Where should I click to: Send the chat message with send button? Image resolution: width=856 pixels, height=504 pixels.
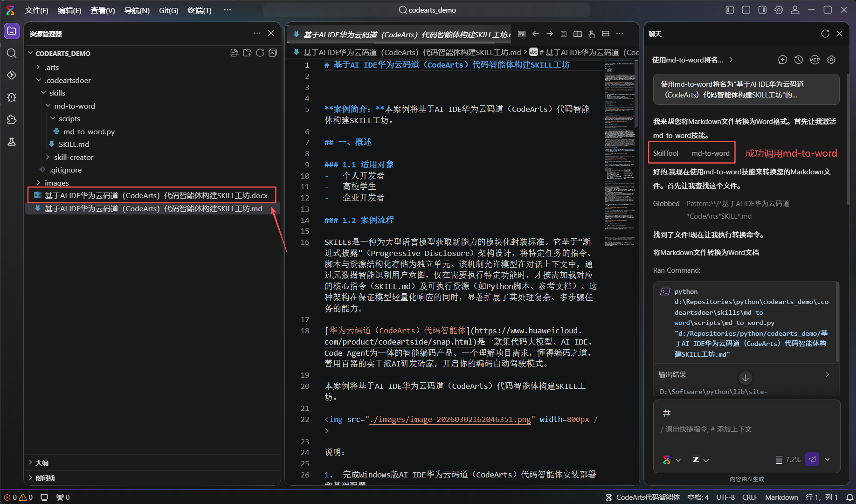812,459
